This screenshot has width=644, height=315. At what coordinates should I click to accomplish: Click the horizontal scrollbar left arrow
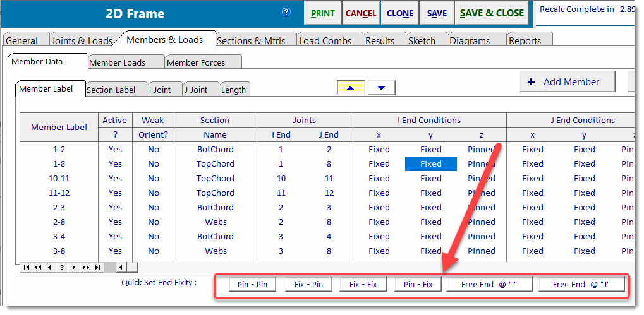click(x=121, y=267)
